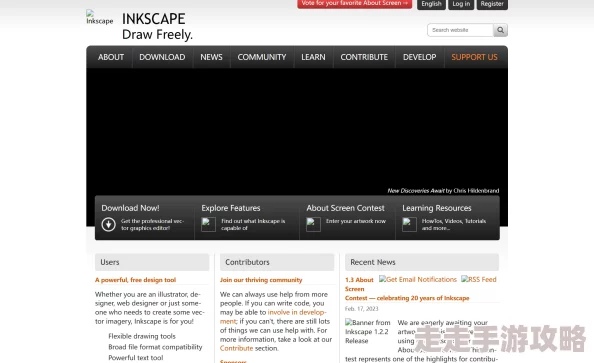Open the NEWS menu item
Image resolution: width=594 pixels, height=363 pixels.
(211, 57)
